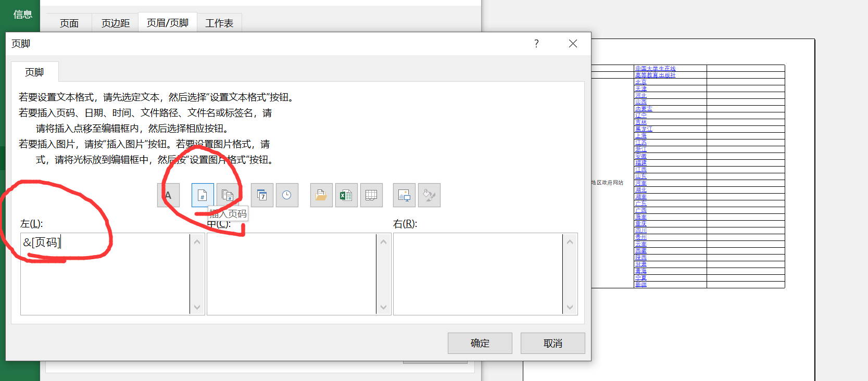This screenshot has height=381, width=868.
Task: Switch to the 工作表 tab
Action: (219, 23)
